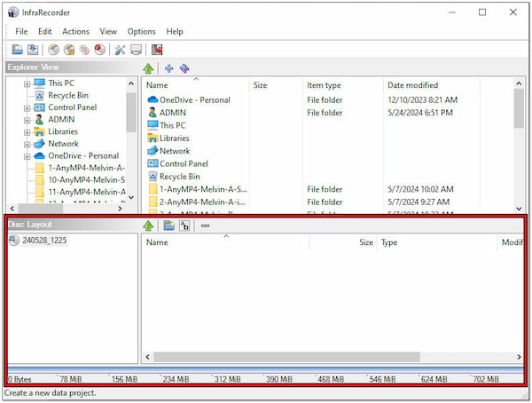
Task: Select Recycle Bin in file list
Action: pyautogui.click(x=179, y=177)
